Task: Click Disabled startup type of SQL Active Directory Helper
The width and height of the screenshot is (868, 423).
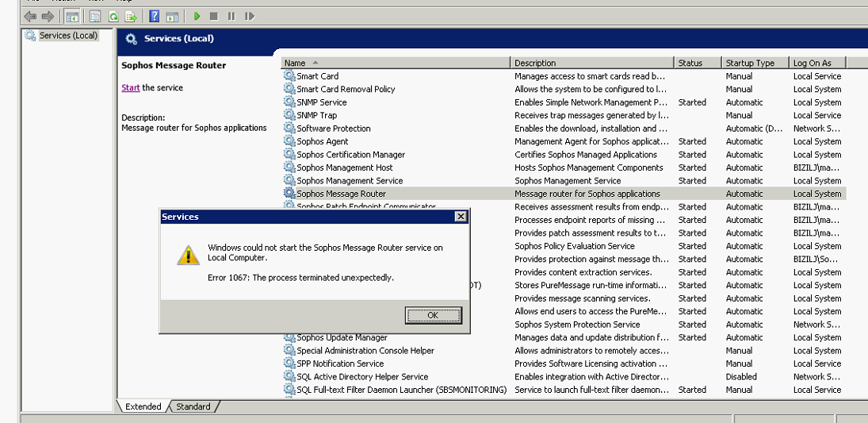Action: point(741,376)
